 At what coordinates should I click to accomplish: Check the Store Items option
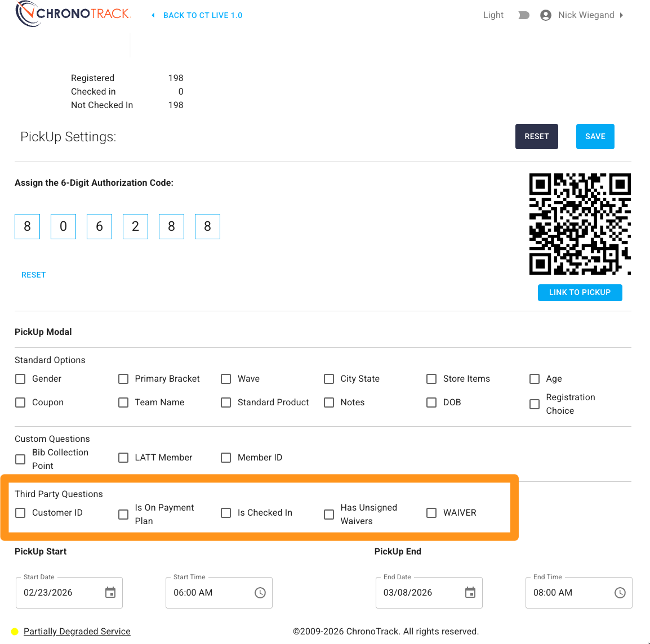click(431, 379)
